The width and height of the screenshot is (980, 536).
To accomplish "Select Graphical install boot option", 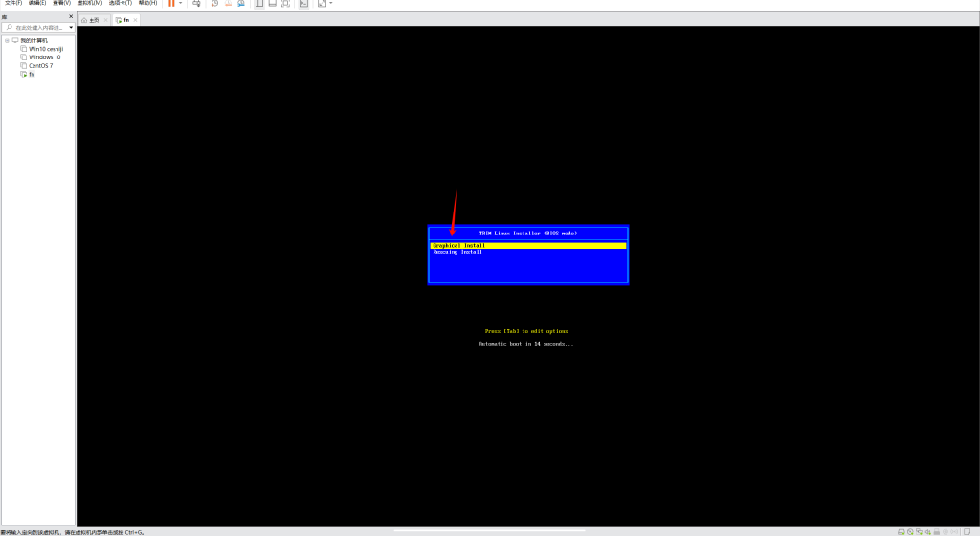I will [459, 245].
